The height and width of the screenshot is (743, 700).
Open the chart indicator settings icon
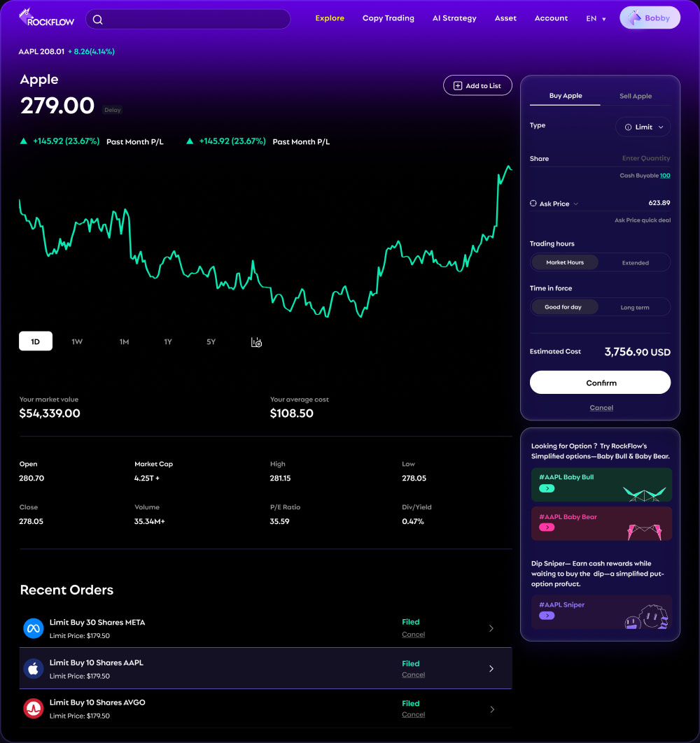[x=256, y=342]
